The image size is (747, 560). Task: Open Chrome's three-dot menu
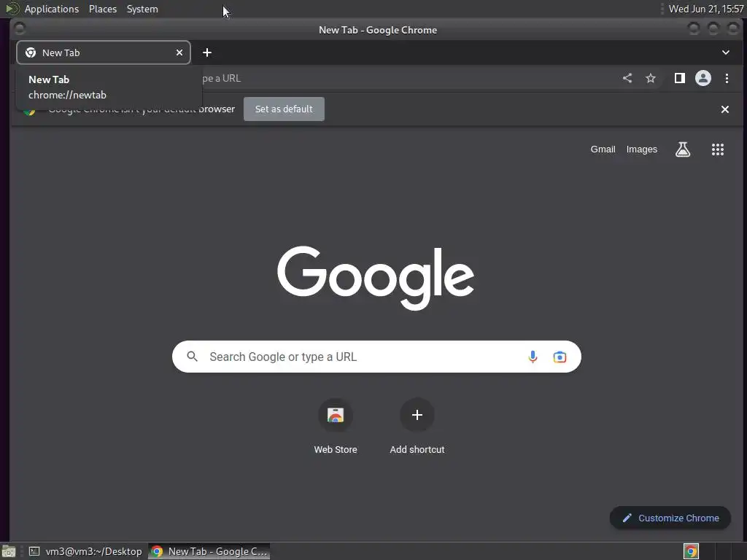coord(727,78)
